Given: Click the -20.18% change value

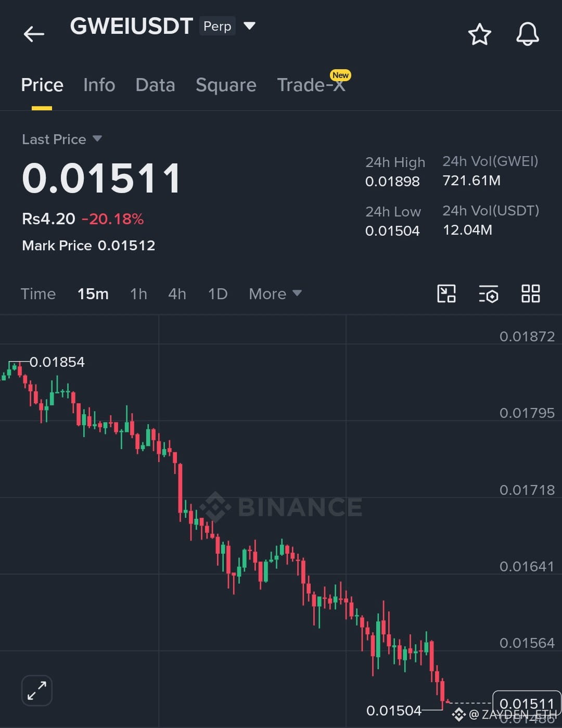Looking at the screenshot, I should coord(112,219).
